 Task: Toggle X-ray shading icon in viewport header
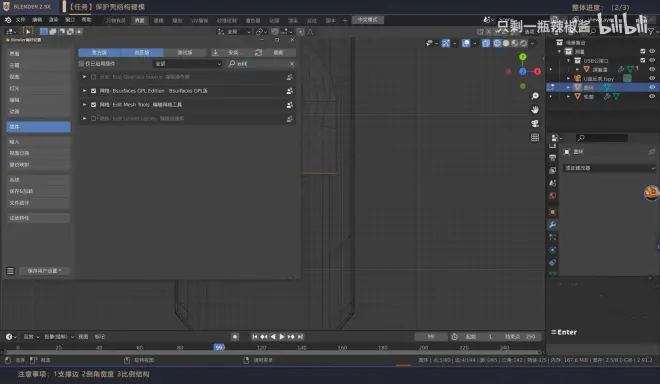486,43
